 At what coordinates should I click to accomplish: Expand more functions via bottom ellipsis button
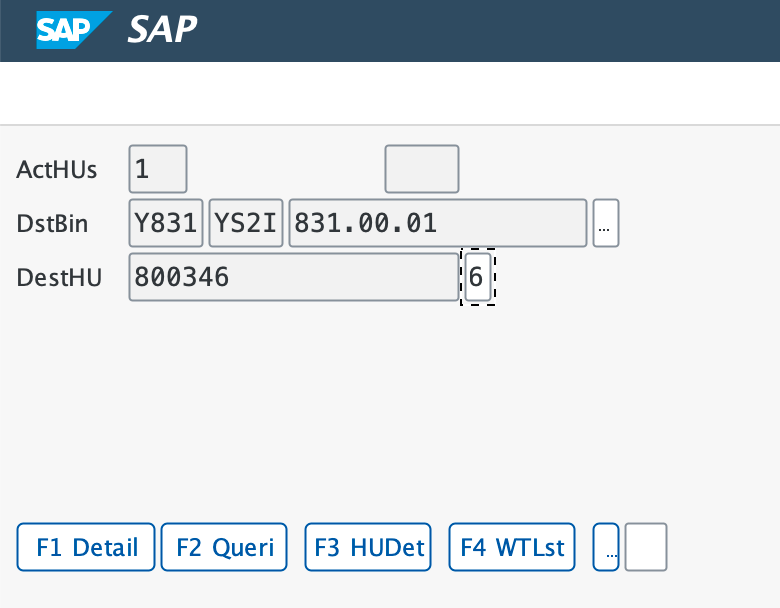pyautogui.click(x=606, y=547)
